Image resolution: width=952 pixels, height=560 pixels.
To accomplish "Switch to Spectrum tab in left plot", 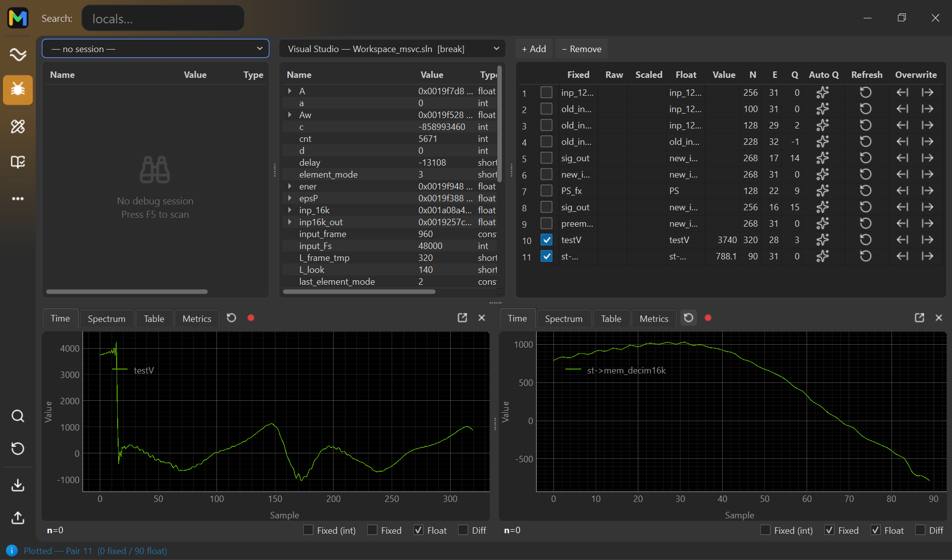I will coord(106,318).
